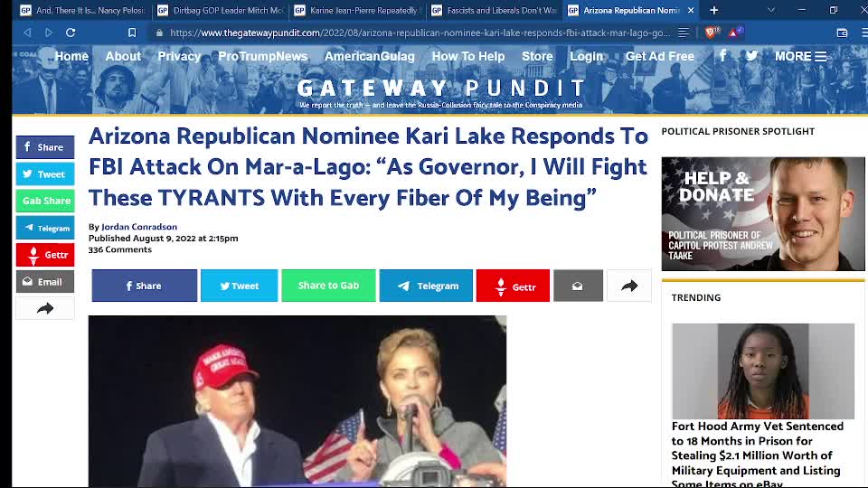868x488 pixels.
Task: Open the Privacy menu item
Action: point(179,56)
